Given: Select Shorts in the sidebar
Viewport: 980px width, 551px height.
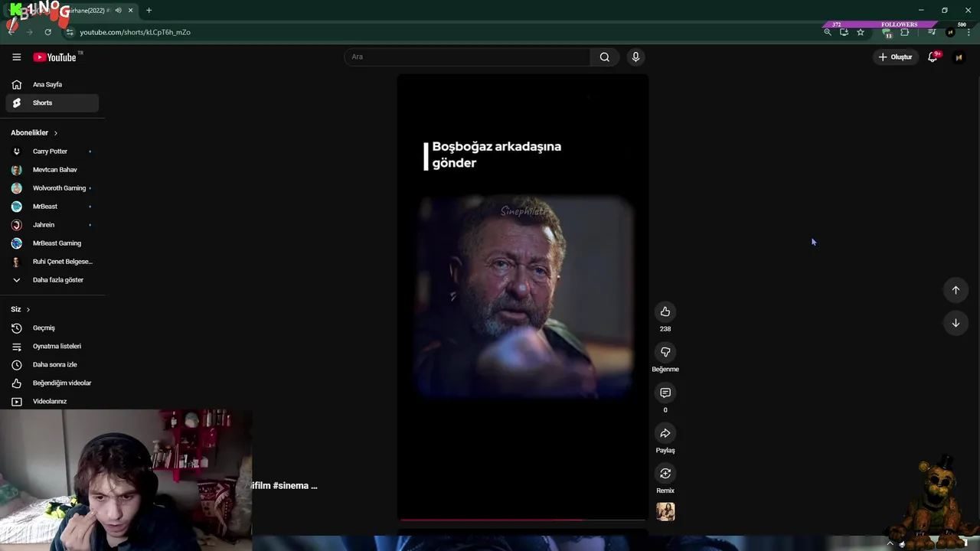Looking at the screenshot, I should pyautogui.click(x=52, y=103).
